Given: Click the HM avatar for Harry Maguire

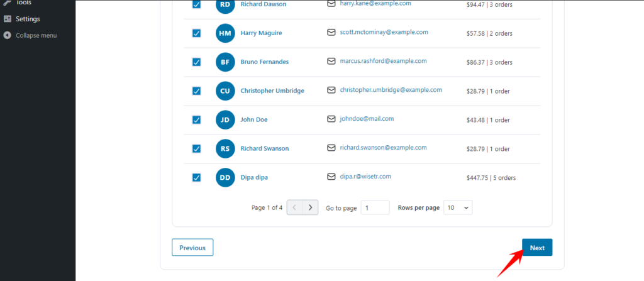Looking at the screenshot, I should (x=225, y=33).
